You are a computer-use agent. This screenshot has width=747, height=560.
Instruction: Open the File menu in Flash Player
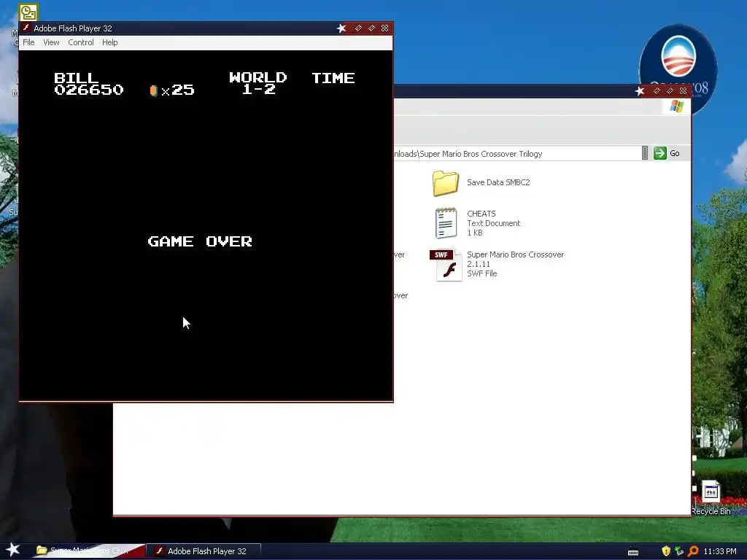pos(28,42)
